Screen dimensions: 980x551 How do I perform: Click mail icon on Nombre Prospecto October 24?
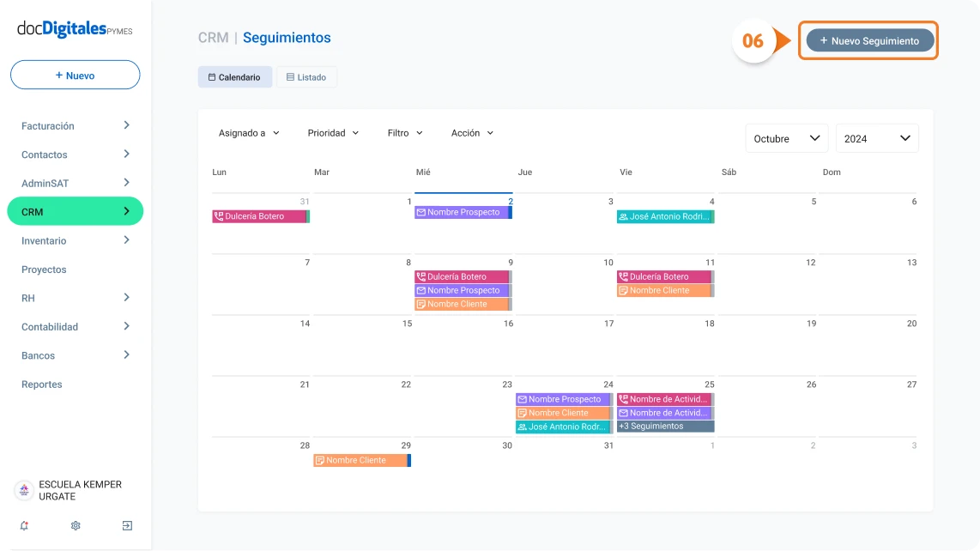522,400
